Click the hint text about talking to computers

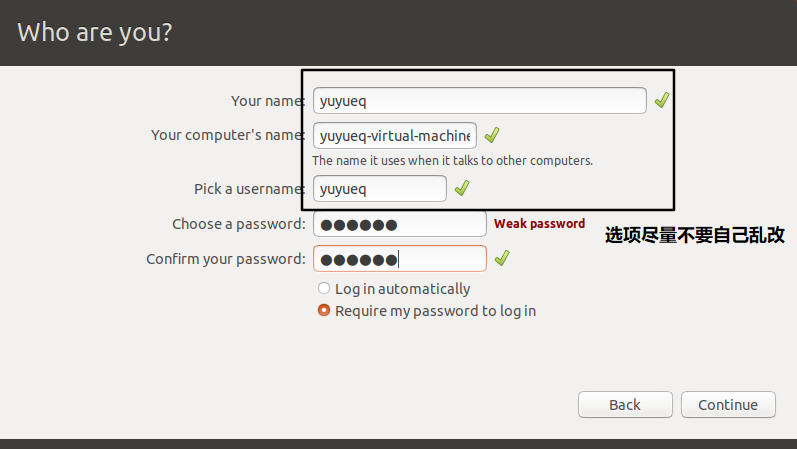[452, 161]
